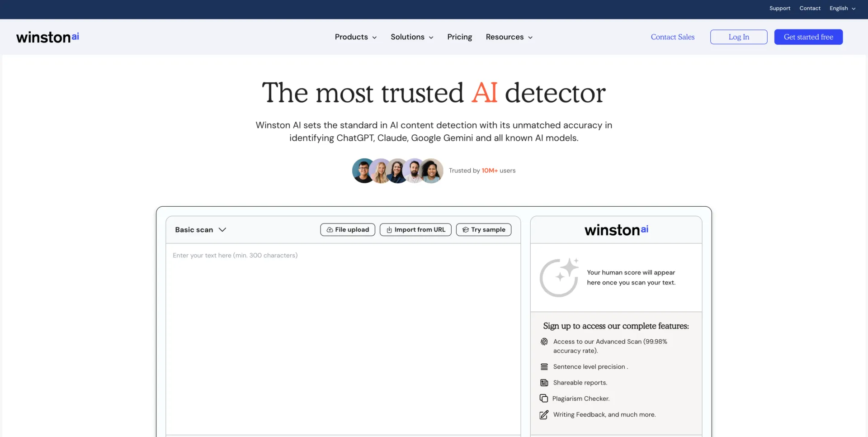The height and width of the screenshot is (437, 868).
Task: Click the Writing Feedback pencil icon
Action: (544, 415)
